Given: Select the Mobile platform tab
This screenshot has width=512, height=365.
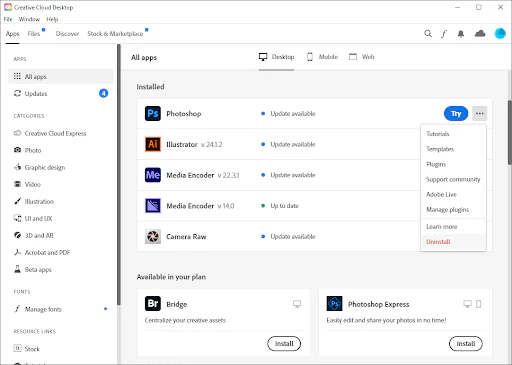Looking at the screenshot, I should (x=322, y=57).
